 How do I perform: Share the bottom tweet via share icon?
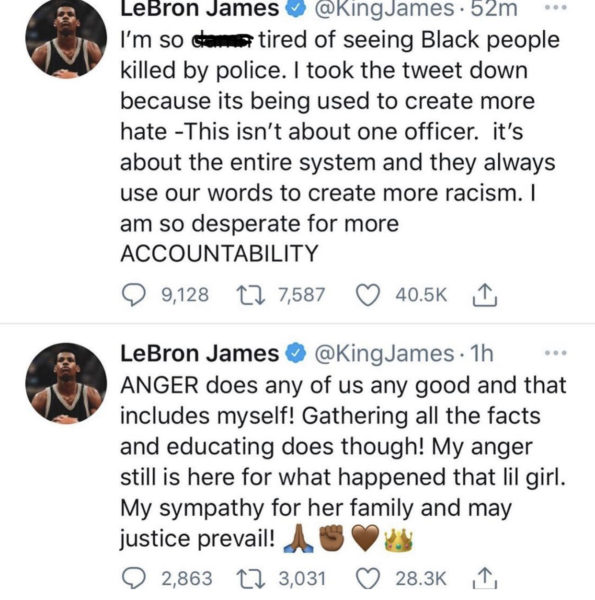coord(485,578)
